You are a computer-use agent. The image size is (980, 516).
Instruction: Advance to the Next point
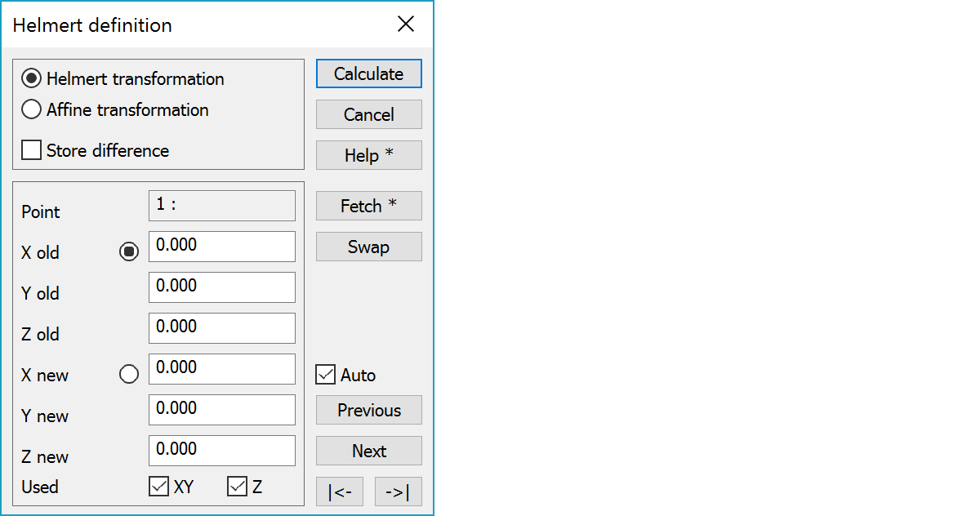368,451
